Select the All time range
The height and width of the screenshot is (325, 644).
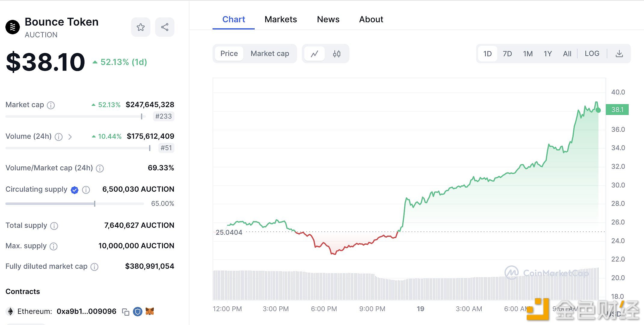(567, 54)
